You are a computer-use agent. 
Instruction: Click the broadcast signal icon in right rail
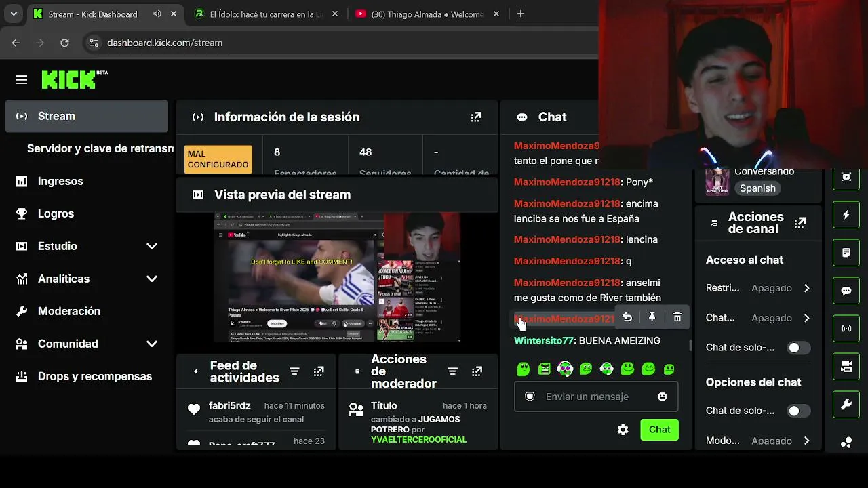click(846, 329)
